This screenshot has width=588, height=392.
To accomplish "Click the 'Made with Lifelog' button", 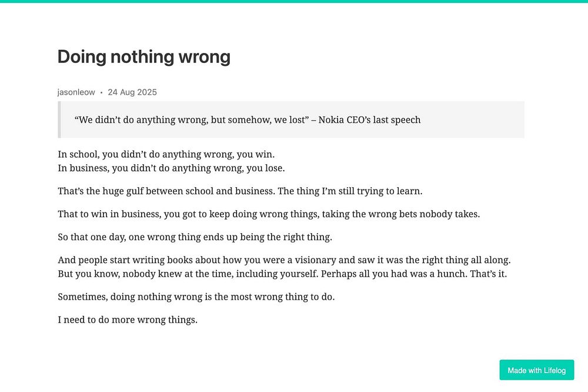I will (x=536, y=370).
